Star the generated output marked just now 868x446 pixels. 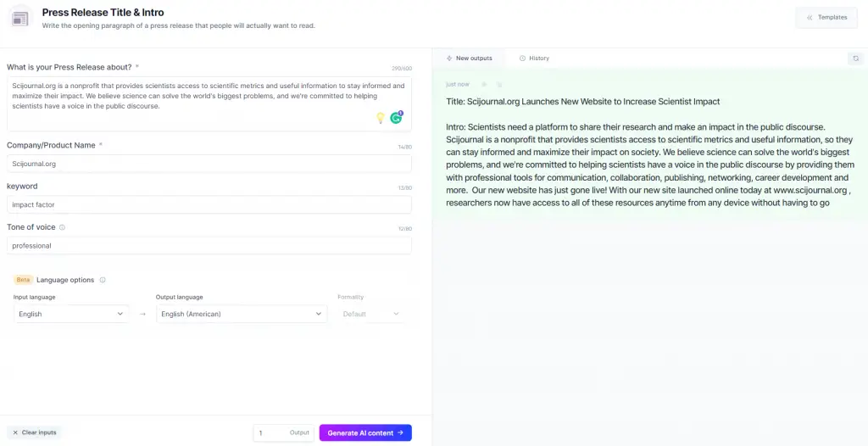coord(484,84)
